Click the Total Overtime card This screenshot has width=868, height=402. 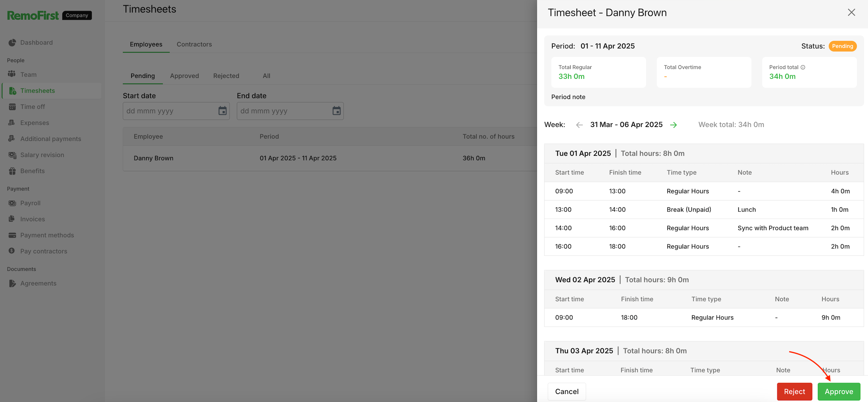pos(704,72)
